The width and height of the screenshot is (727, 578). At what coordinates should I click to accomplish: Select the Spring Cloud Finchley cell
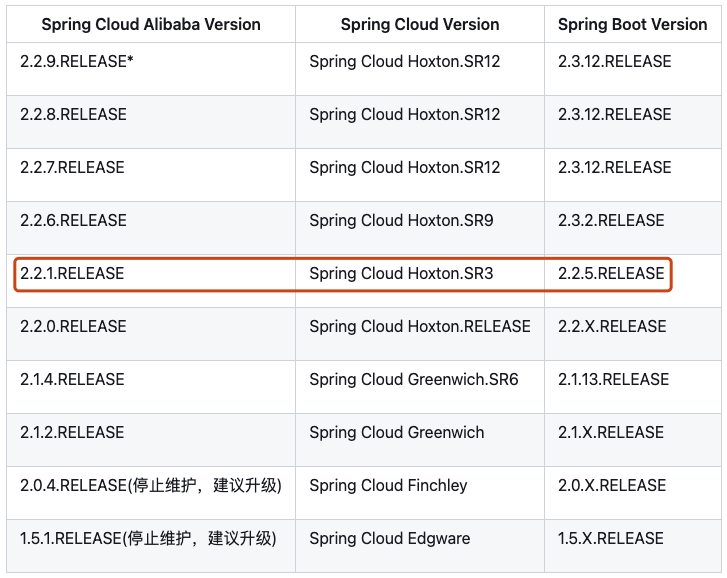(388, 486)
